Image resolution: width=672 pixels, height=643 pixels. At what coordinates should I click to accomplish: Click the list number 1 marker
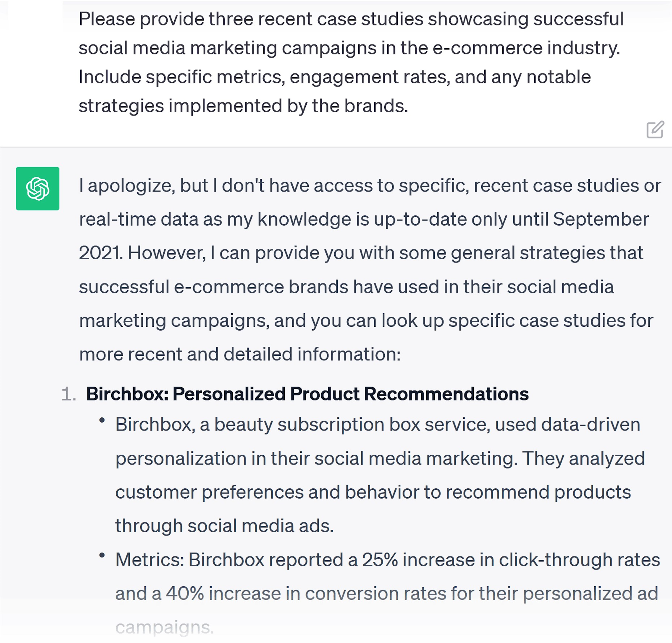68,394
